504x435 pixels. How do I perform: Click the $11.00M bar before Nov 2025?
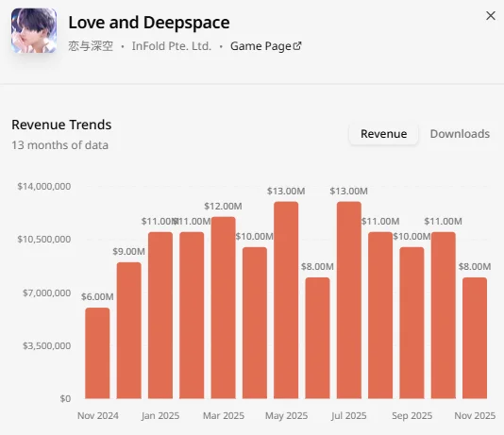444,315
